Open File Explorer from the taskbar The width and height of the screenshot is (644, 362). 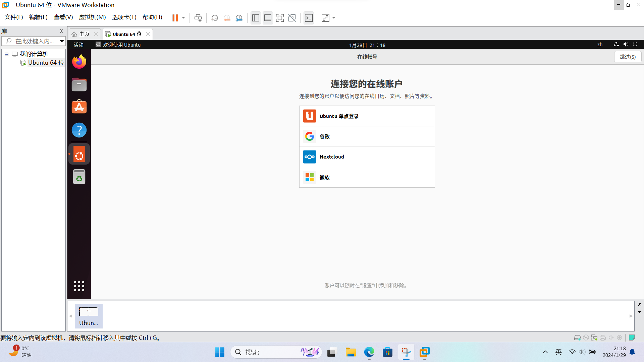tap(351, 352)
